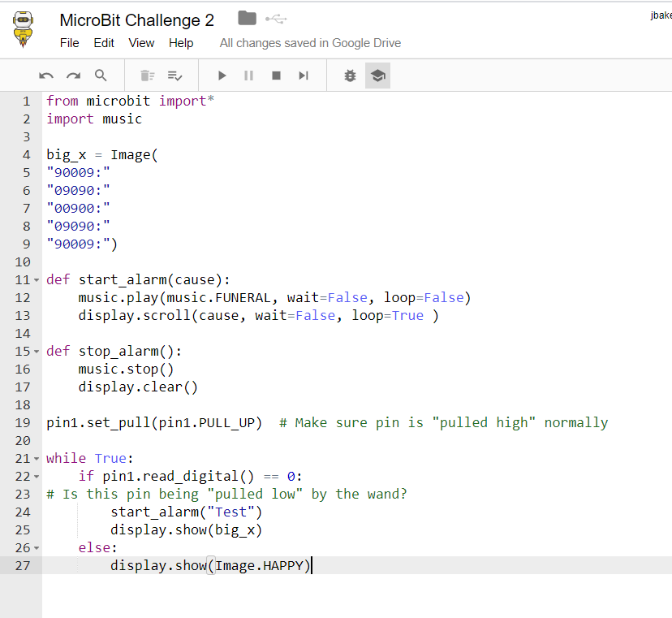Pause execution using the Pause icon
The width and height of the screenshot is (672, 618).
[248, 75]
